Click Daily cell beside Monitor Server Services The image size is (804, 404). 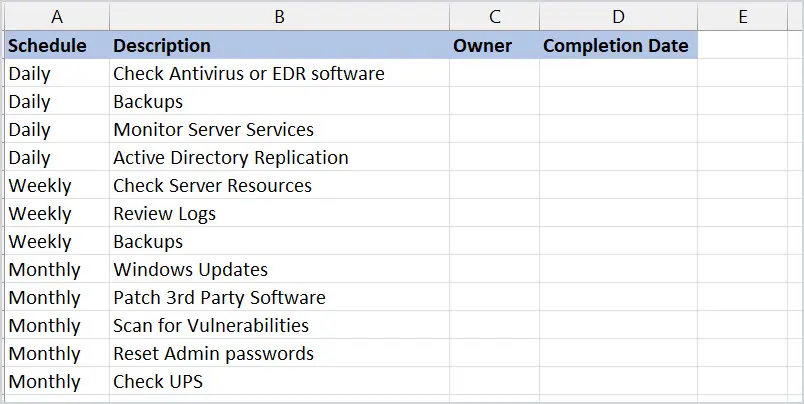pos(57,129)
